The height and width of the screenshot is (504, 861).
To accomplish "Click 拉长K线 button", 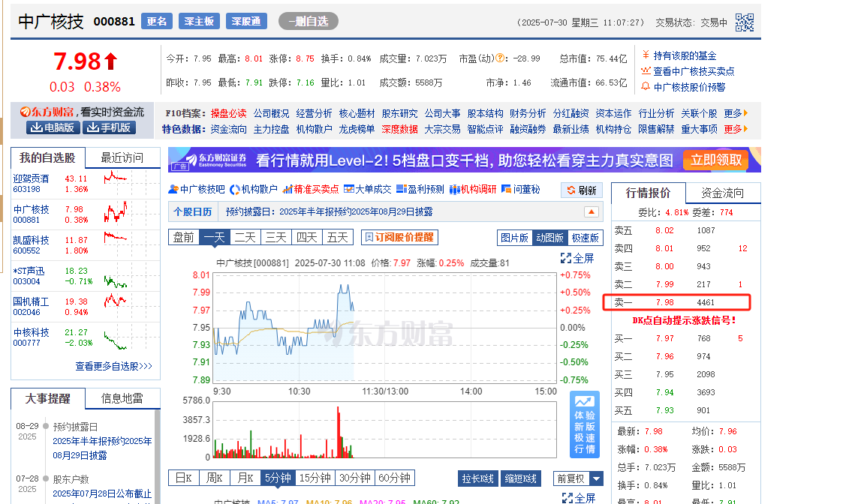I will pos(477,478).
